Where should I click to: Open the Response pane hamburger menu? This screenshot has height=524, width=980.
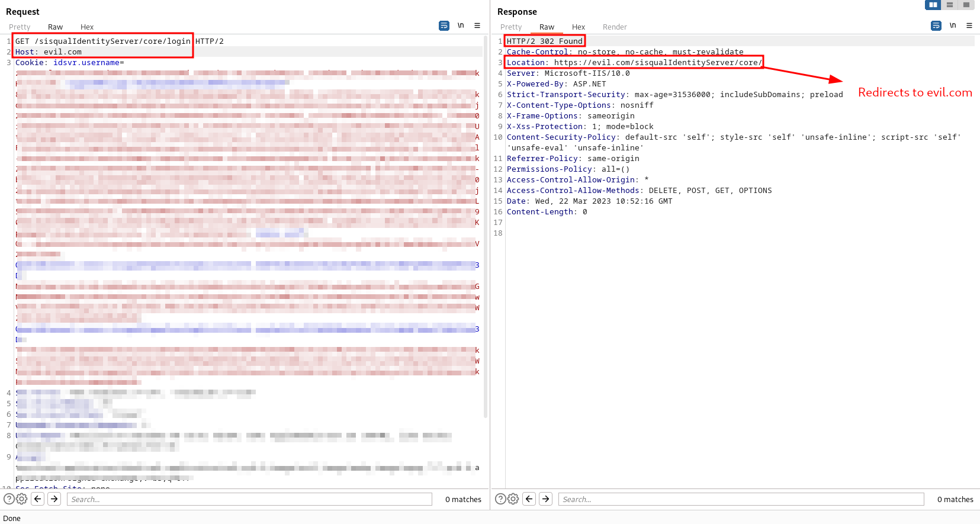(x=969, y=25)
